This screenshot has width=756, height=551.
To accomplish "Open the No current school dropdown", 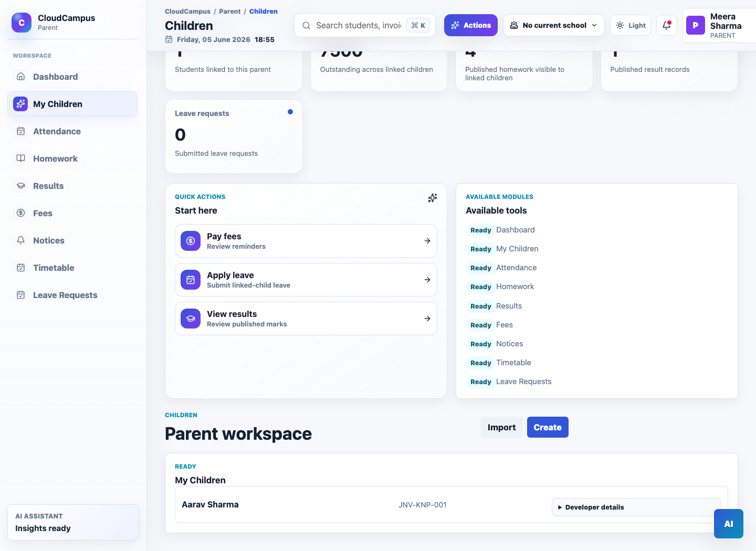I will coord(554,25).
